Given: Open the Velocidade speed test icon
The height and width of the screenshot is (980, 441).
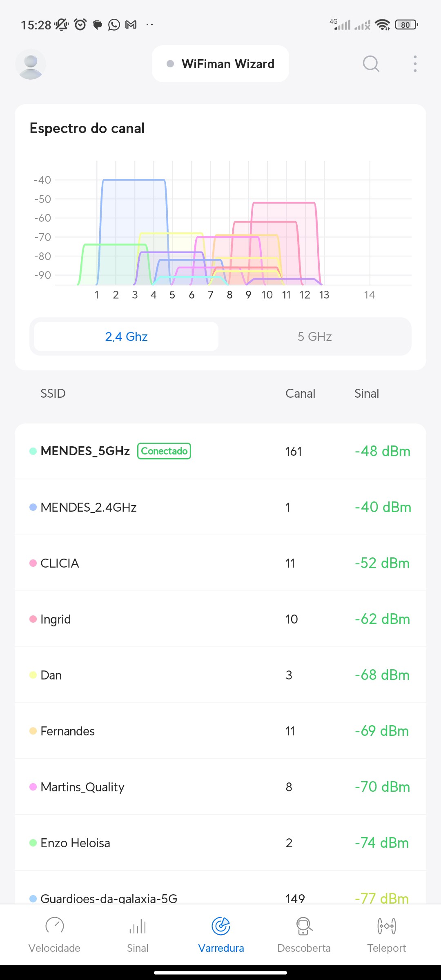Looking at the screenshot, I should coord(55,926).
